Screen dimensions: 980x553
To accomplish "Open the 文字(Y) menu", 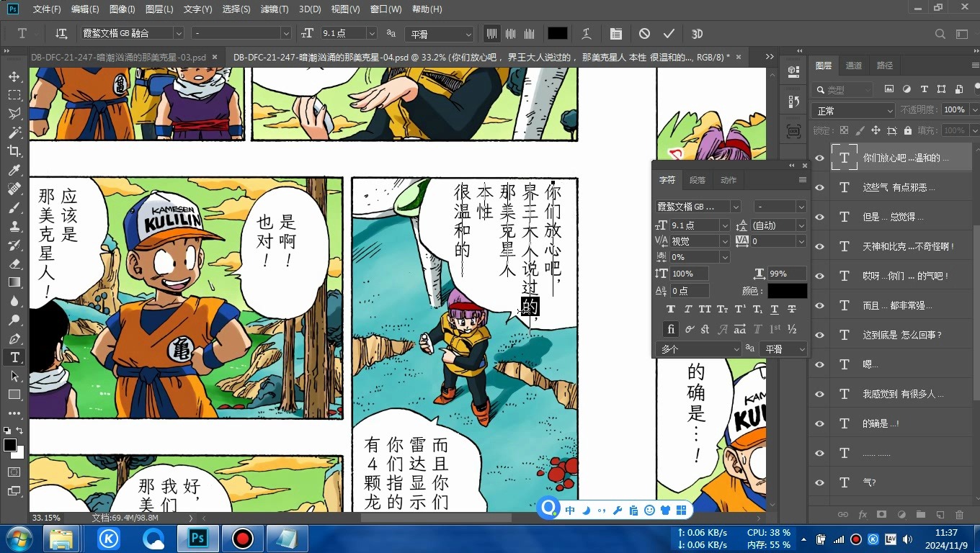I will (197, 9).
